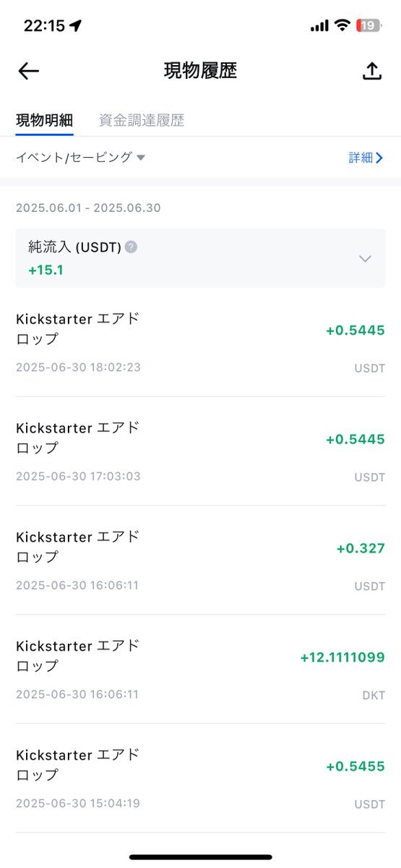Screen dimensions: 401x868
Task: Open the +12.1111099 DKT airdrop entry
Action: pyautogui.click(x=200, y=669)
